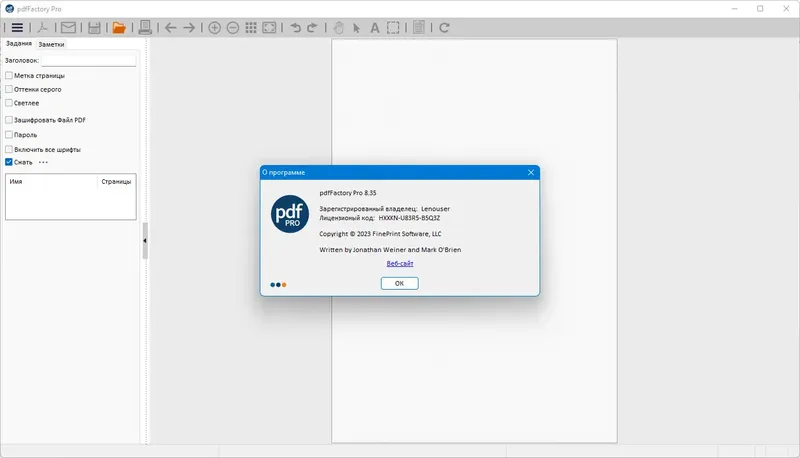The height and width of the screenshot is (458, 800).
Task: Enable the Пароль checkbox
Action: [9, 135]
